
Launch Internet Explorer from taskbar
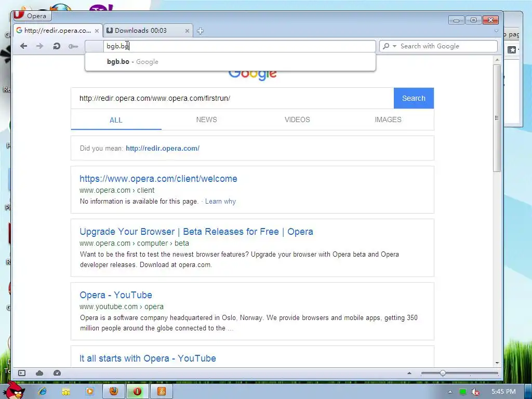pos(43,392)
